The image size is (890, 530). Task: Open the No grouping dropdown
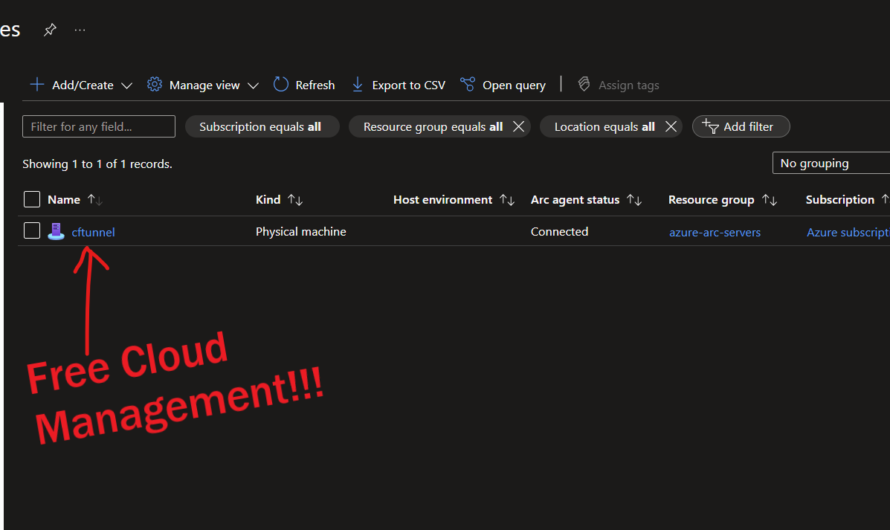tap(831, 163)
